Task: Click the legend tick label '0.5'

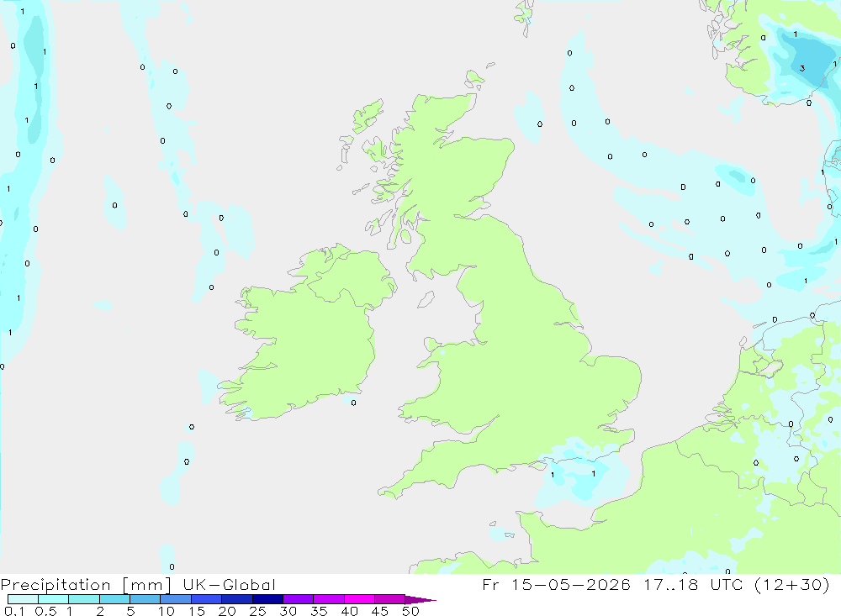Action: coord(45,611)
